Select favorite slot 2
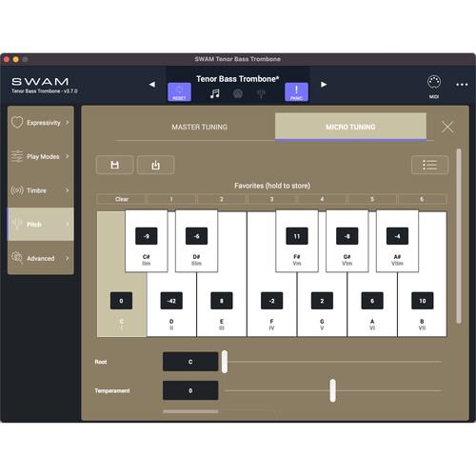 [222, 199]
